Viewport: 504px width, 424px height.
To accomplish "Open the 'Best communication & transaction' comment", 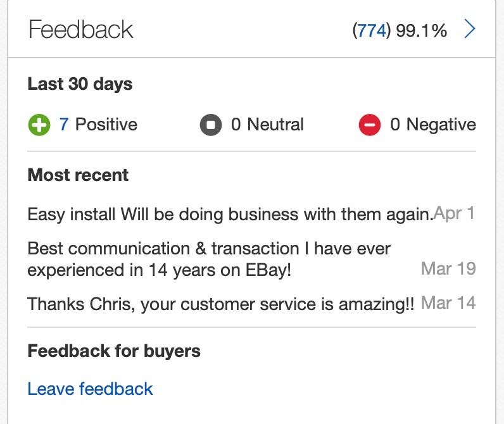I will coord(209,259).
